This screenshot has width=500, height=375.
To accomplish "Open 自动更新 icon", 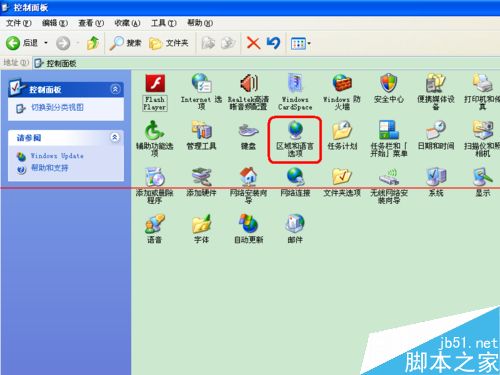I will tap(248, 223).
